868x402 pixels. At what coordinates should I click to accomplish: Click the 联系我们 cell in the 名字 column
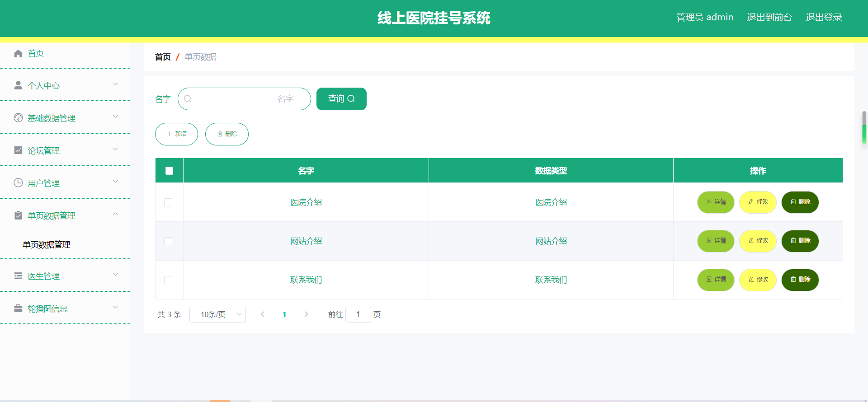[306, 280]
